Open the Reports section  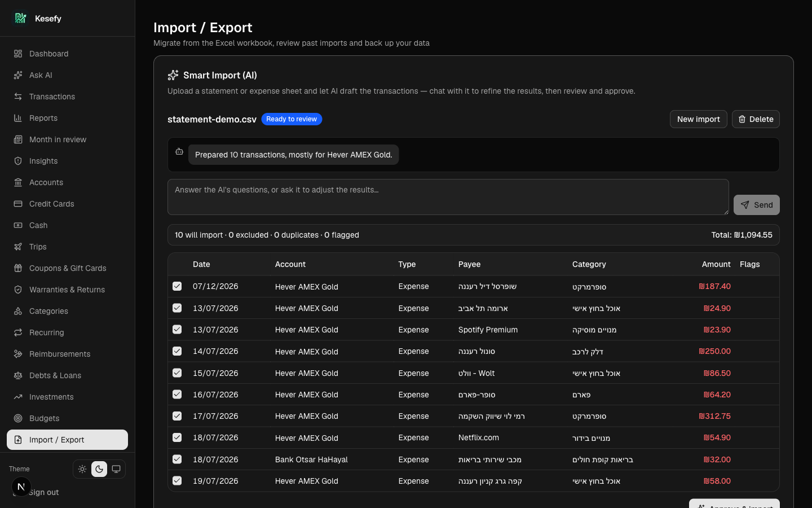tap(67, 118)
